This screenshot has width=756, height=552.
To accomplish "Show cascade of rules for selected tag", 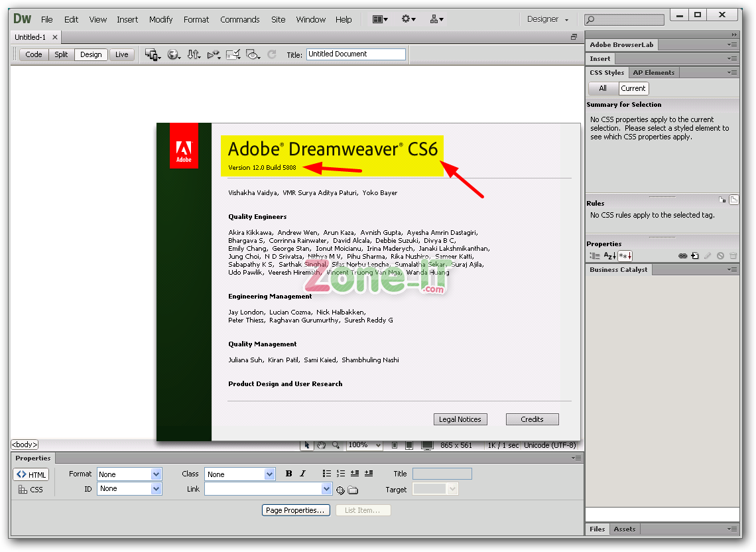I will [x=734, y=200].
